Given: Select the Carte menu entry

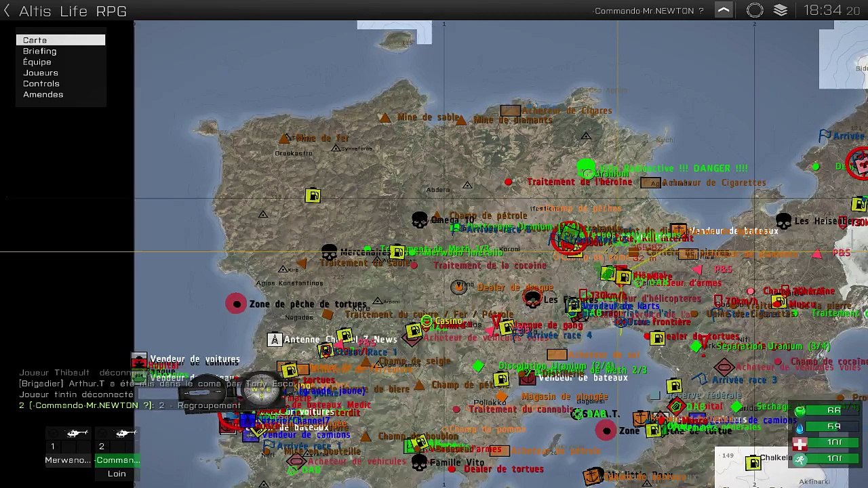Looking at the screenshot, I should (60, 40).
